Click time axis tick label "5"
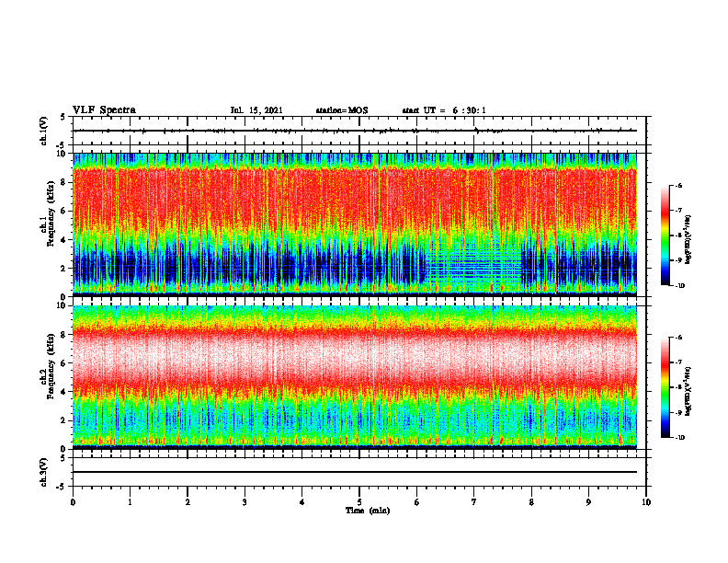The height and width of the screenshot is (563, 728). point(359,502)
